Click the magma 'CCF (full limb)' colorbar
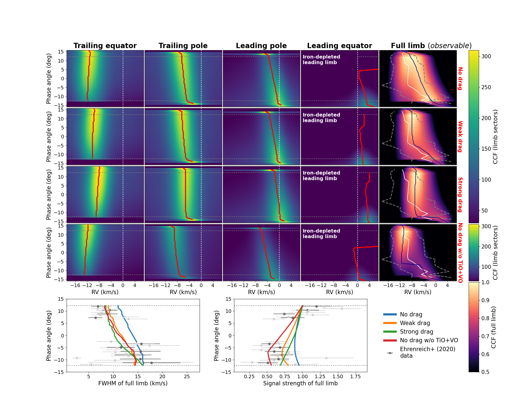The height and width of the screenshot is (418, 532). pos(474,327)
